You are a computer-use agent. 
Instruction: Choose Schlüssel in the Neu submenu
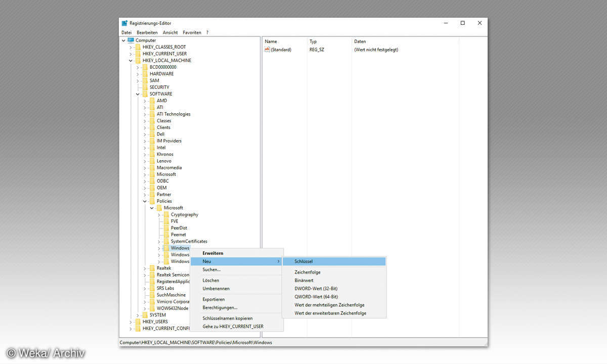pos(334,261)
